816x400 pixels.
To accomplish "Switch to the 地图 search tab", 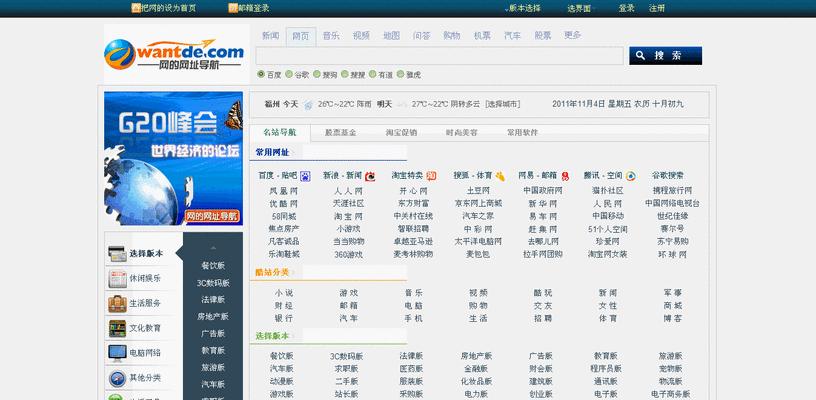I will point(391,36).
